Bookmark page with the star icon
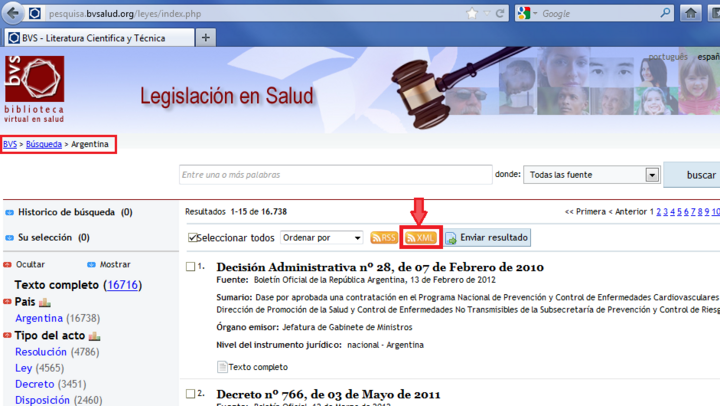 click(x=472, y=13)
